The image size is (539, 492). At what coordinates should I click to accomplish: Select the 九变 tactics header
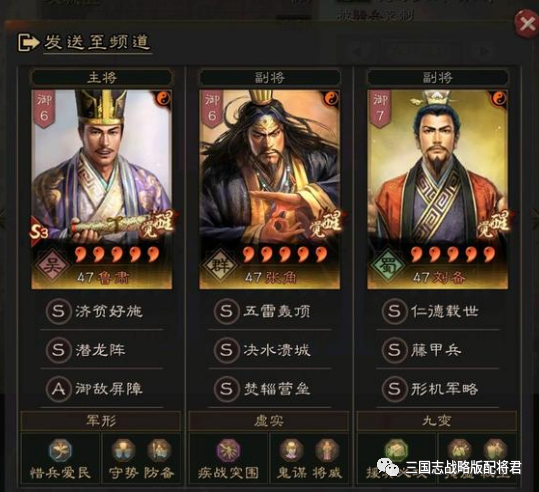tap(437, 421)
